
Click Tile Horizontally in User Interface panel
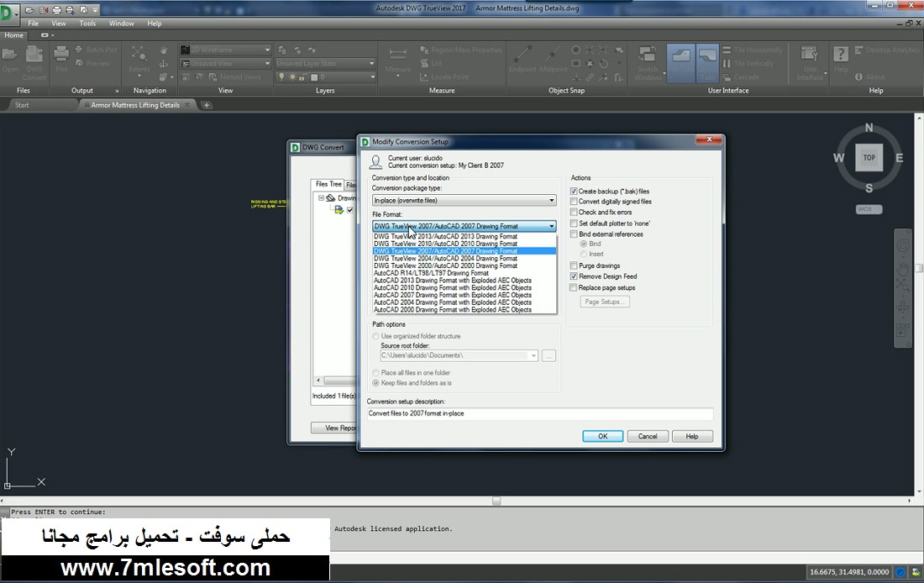tap(753, 50)
